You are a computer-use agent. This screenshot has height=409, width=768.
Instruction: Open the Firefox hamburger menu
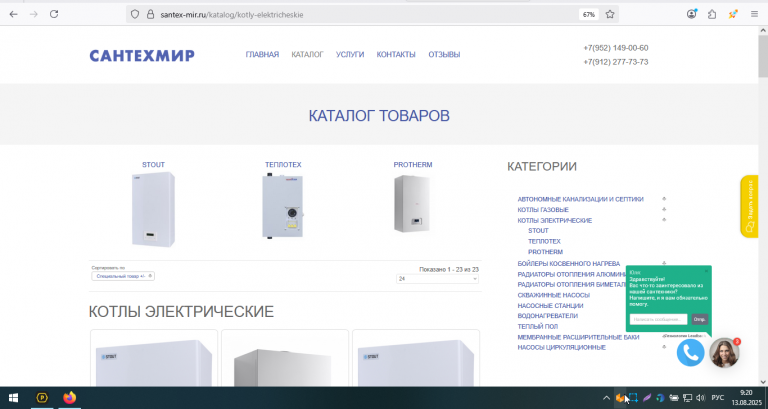pyautogui.click(x=754, y=14)
